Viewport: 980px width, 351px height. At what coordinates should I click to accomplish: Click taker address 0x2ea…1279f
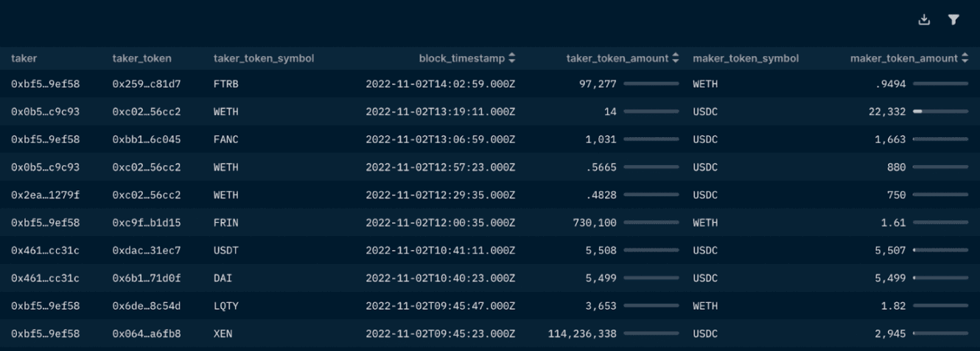[x=45, y=195]
